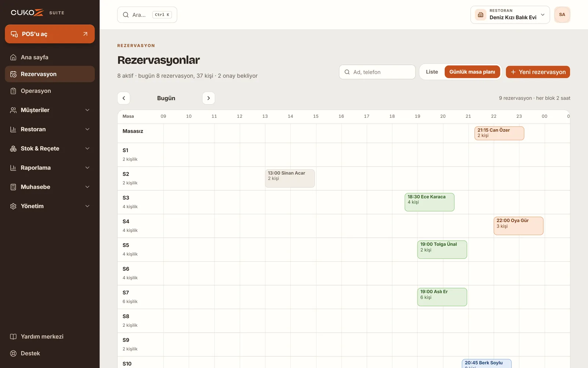The height and width of the screenshot is (368, 588).
Task: Open the 21:15 Can Özer reservation
Action: 499,133
